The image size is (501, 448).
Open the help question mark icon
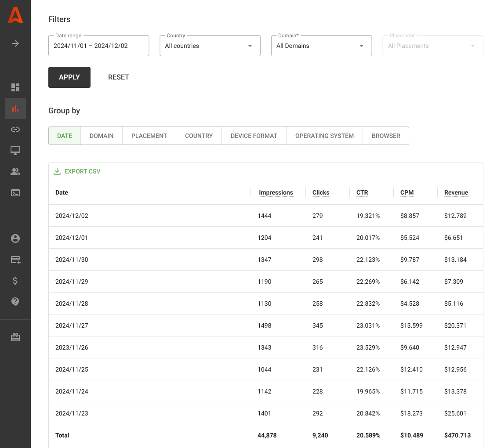(15, 301)
